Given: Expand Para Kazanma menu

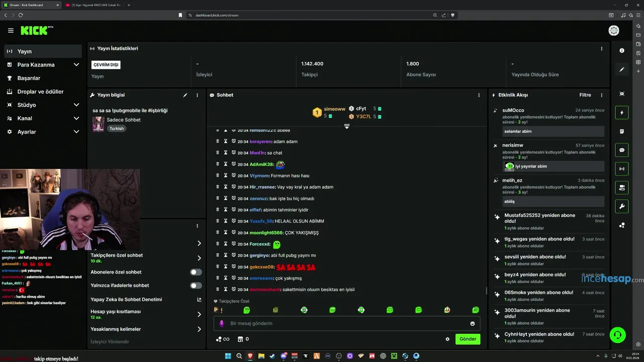Looking at the screenshot, I should point(76,65).
